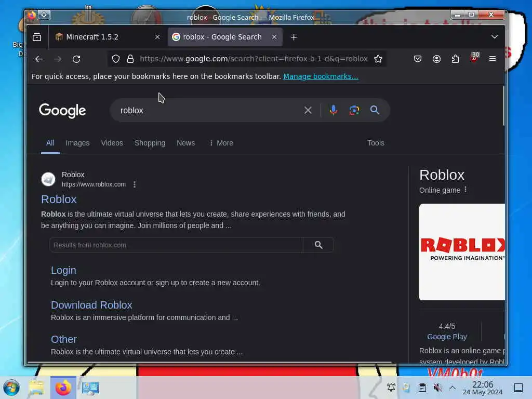Open the alarm bell tray icon
The height and width of the screenshot is (399, 532).
[x=391, y=388]
